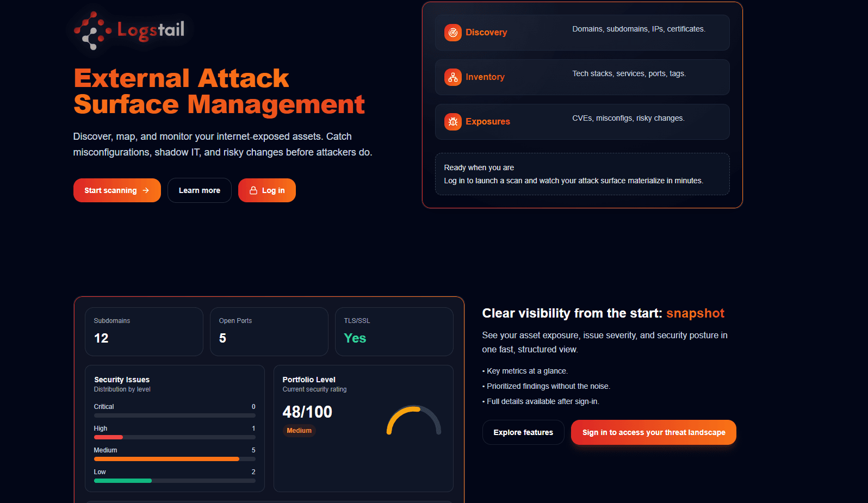Click 'Key metrics at a glance.' bullet

[x=525, y=371]
